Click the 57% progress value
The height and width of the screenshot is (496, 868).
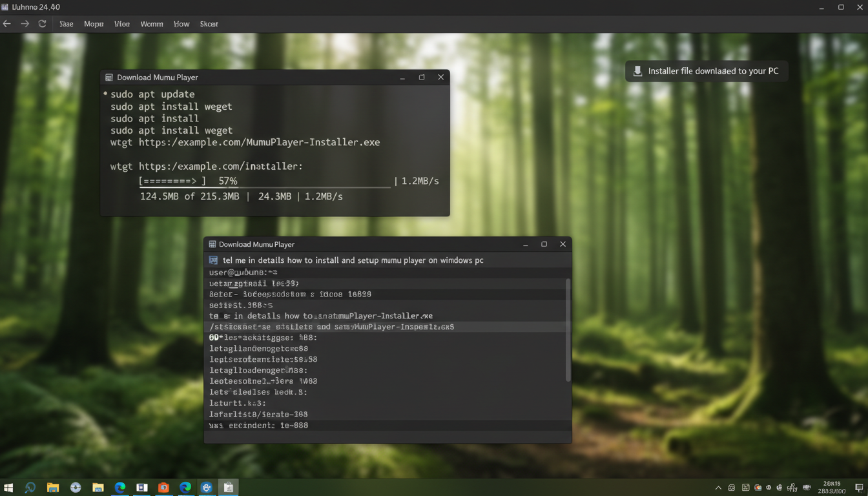tap(228, 181)
